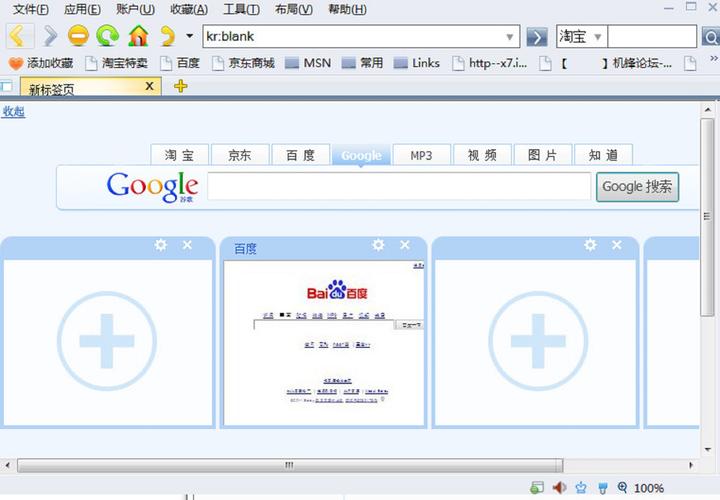Click the yellow Back arrow button
Viewport: 720px width, 500px height.
19,36
